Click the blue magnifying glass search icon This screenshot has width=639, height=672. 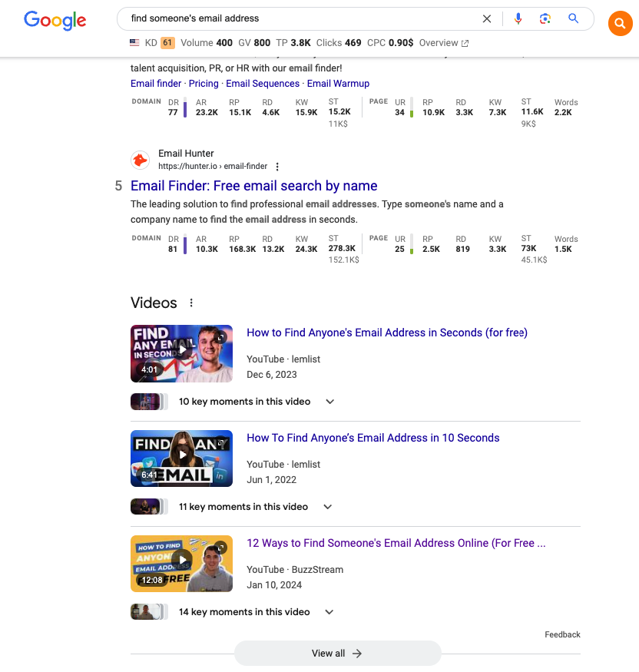point(573,18)
